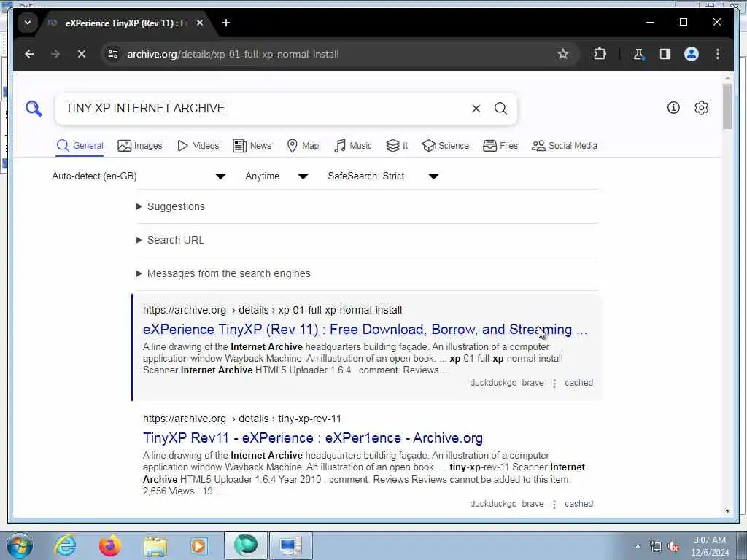This screenshot has height=560, width=747.
Task: Open Windows Explorer folder on taskbar
Action: [155, 545]
